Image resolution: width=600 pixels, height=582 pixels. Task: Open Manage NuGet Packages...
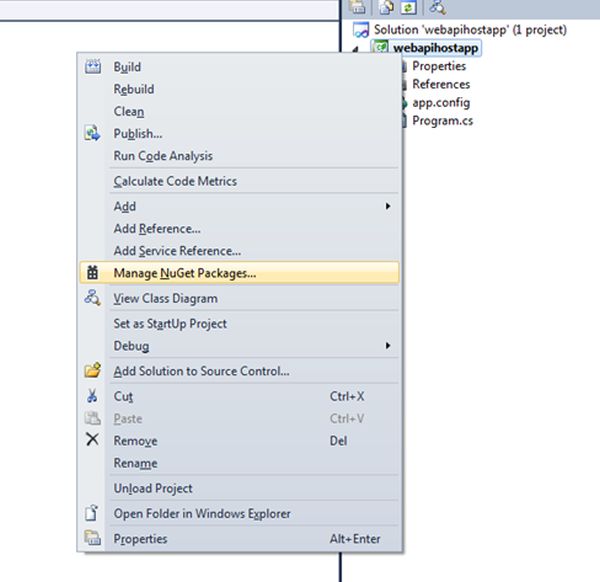pos(240,273)
